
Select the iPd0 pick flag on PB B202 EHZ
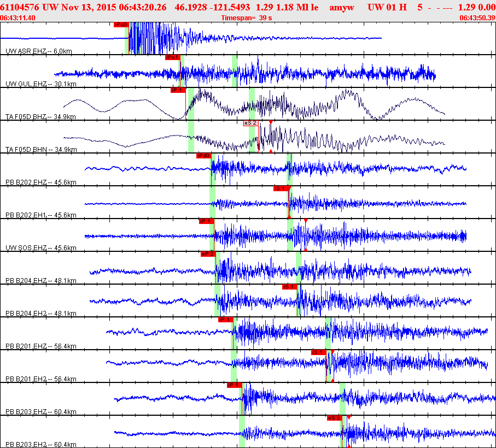(x=203, y=156)
